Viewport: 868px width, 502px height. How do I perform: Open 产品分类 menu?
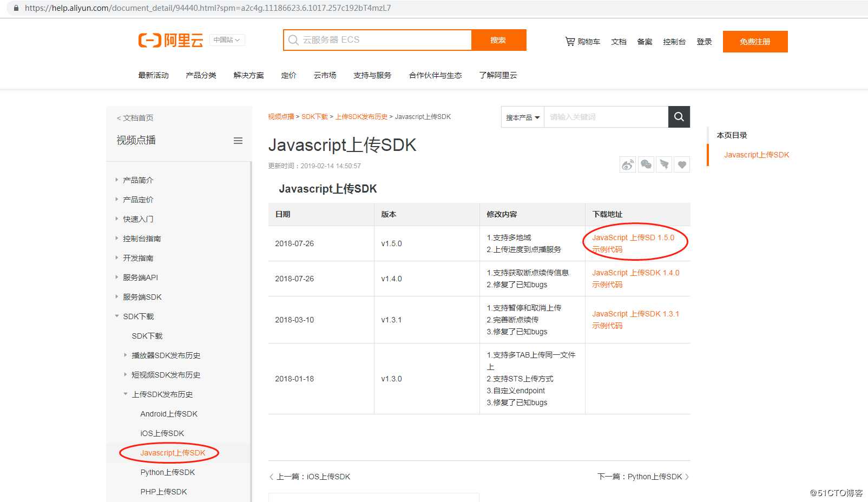click(x=201, y=75)
